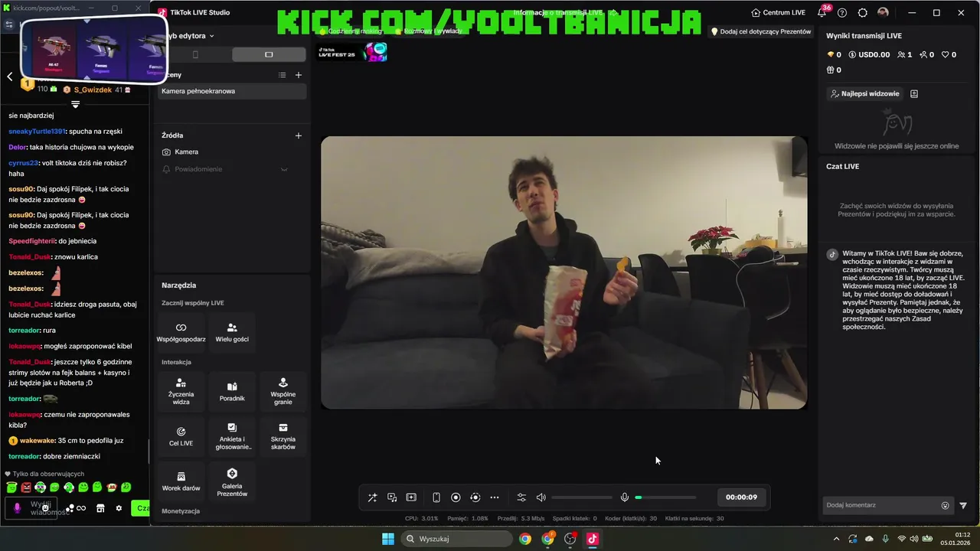Open the Cel LIVE tool
The height and width of the screenshot is (551, 980).
181,436
